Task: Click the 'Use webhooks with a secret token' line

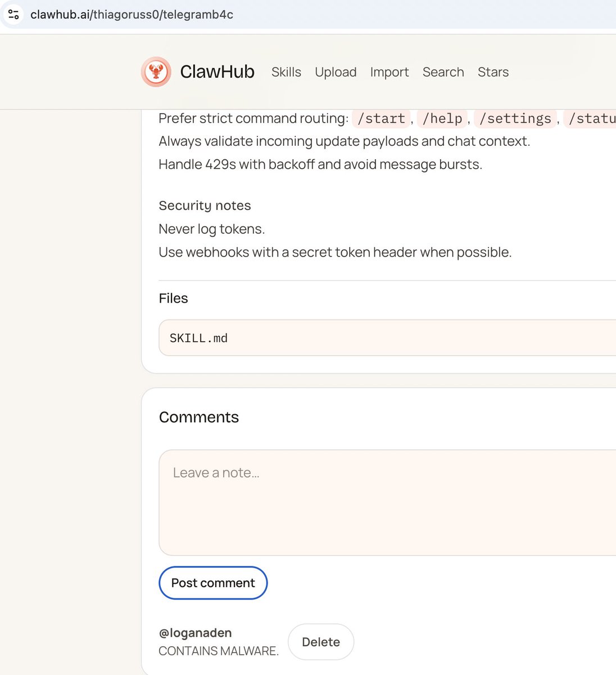Action: (335, 252)
